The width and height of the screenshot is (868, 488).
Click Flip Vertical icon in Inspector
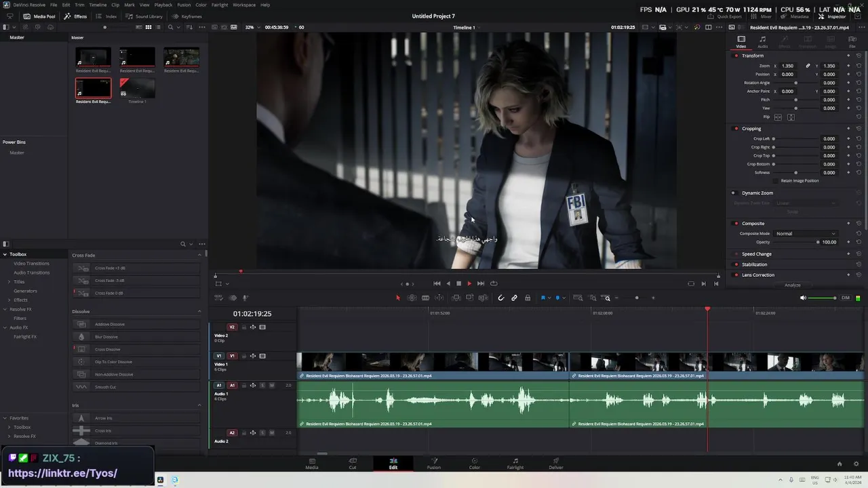[x=791, y=117]
